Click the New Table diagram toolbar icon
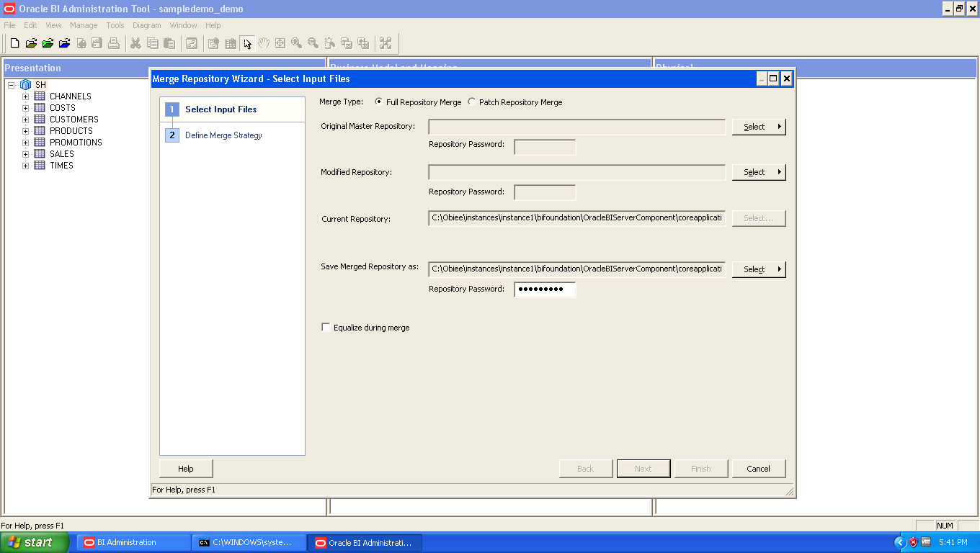The image size is (980, 553). pos(230,43)
